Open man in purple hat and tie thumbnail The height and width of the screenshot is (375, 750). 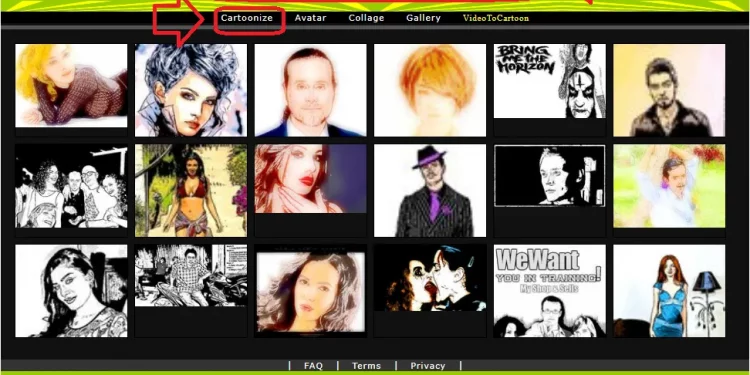pyautogui.click(x=430, y=191)
